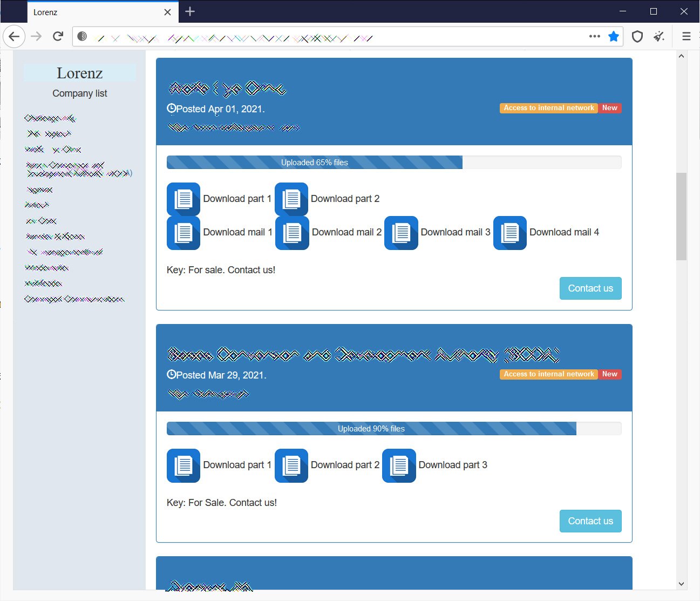This screenshot has width=700, height=601.
Task: Click the Download mail 1 document icon
Action: (184, 233)
